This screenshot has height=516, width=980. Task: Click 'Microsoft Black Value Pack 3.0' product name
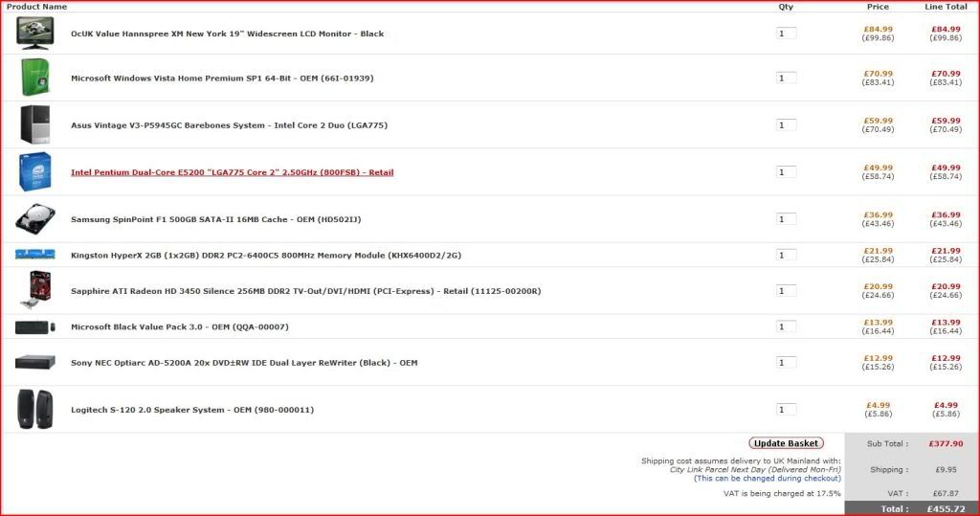coord(179,327)
